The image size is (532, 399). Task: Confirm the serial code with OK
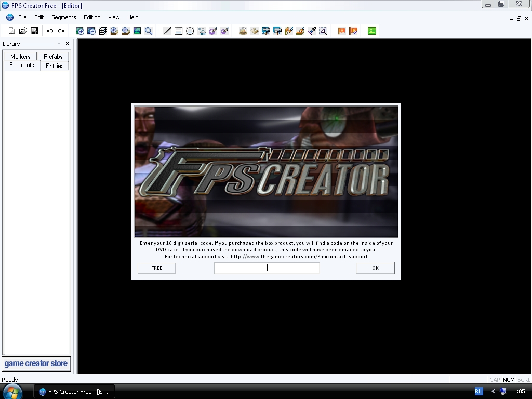point(375,268)
